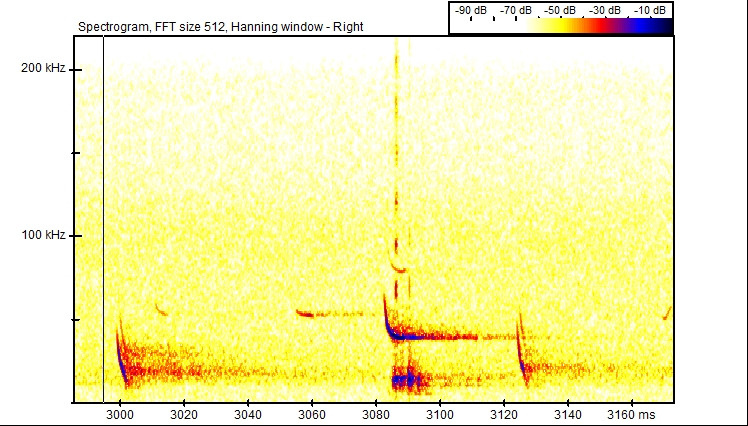Click the 100 kHz frequency axis label
The height and width of the screenshot is (426, 748).
click(x=46, y=236)
